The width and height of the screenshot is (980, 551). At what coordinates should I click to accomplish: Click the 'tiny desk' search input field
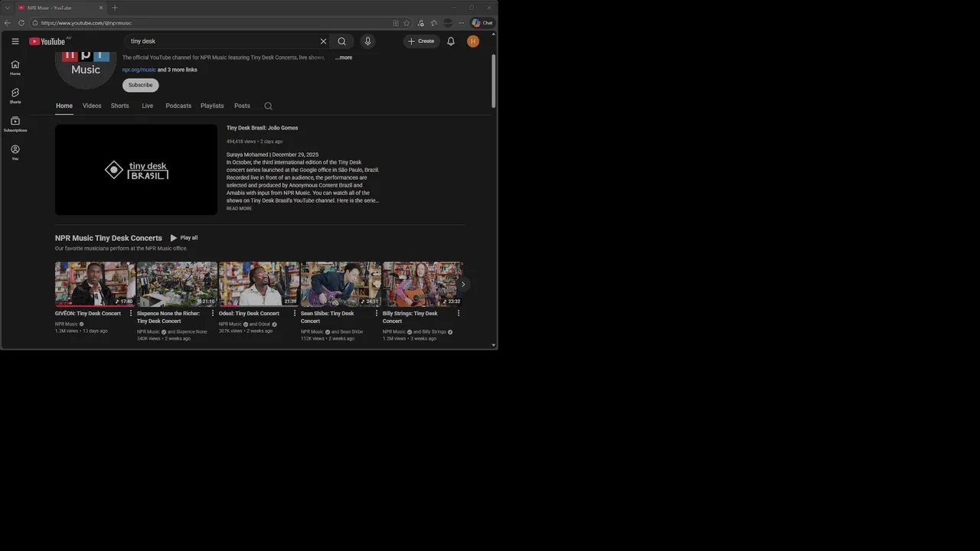click(222, 41)
